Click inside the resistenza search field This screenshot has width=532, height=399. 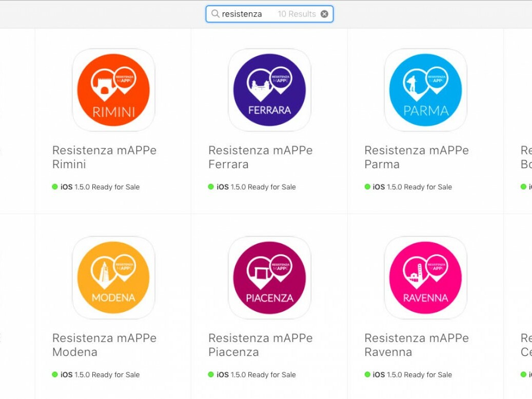(269, 14)
